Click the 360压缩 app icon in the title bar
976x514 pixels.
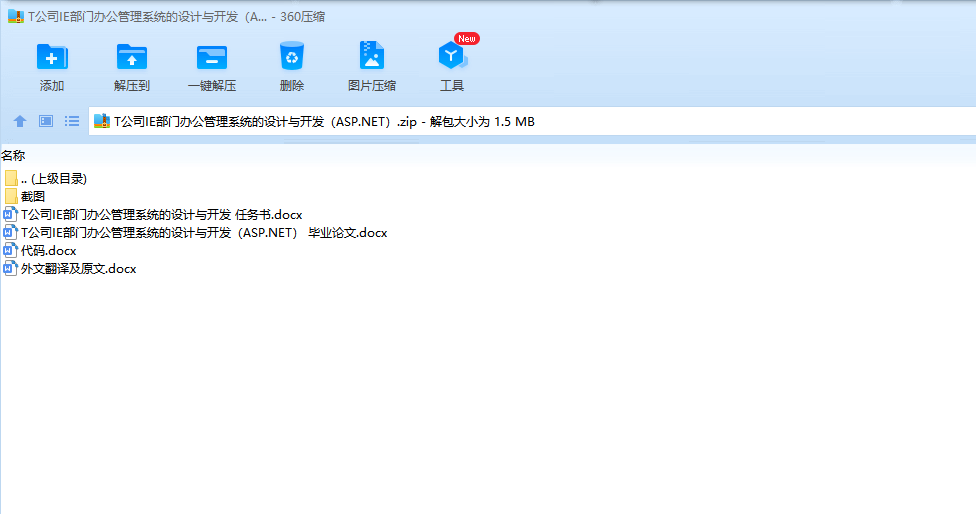point(16,17)
